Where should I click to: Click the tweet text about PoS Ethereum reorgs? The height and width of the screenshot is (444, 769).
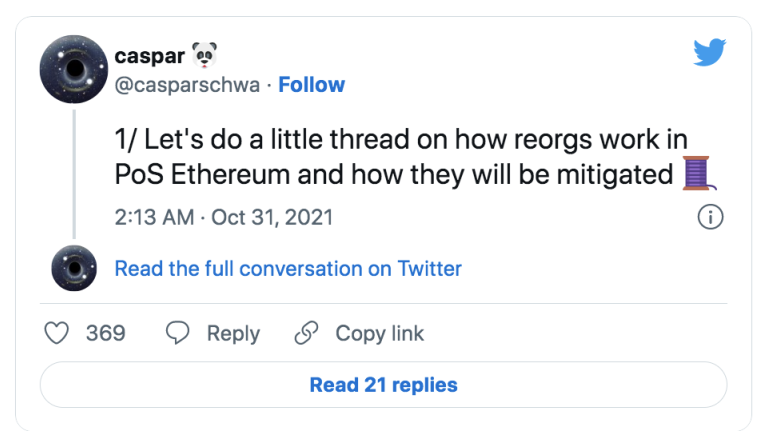401,157
